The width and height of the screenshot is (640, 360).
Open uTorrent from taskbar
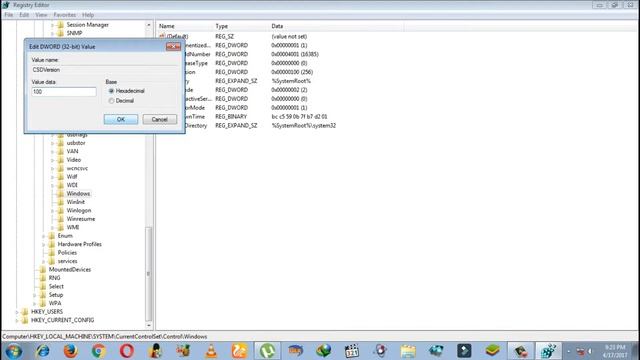[x=267, y=351]
